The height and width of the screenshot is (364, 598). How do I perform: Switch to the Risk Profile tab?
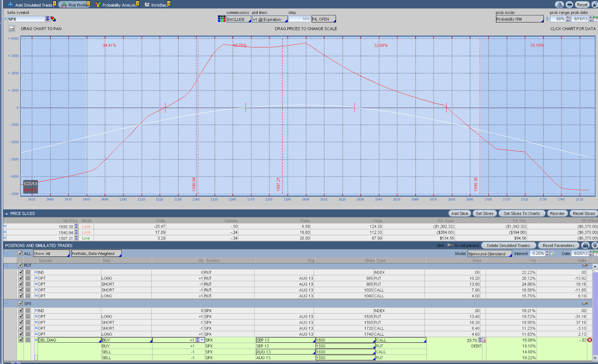[x=75, y=5]
